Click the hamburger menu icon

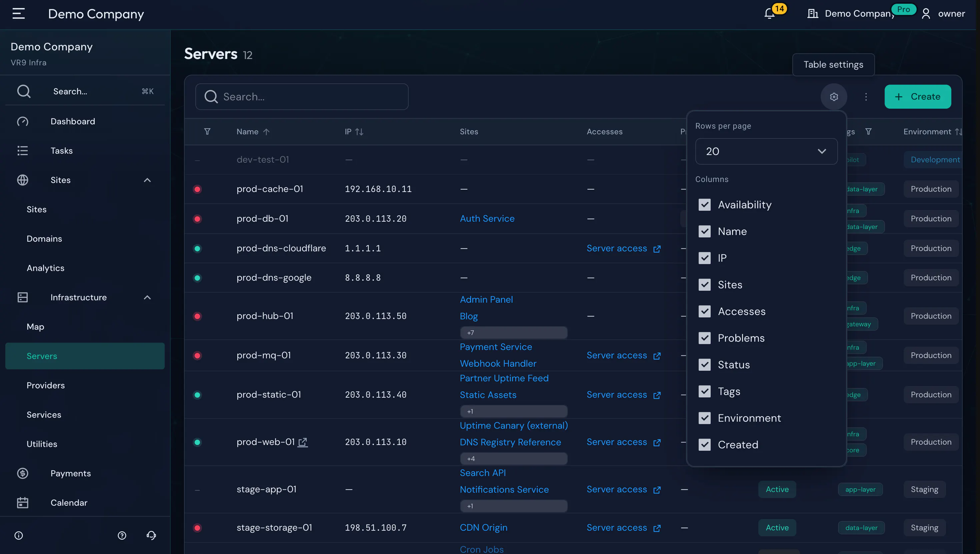coord(19,14)
